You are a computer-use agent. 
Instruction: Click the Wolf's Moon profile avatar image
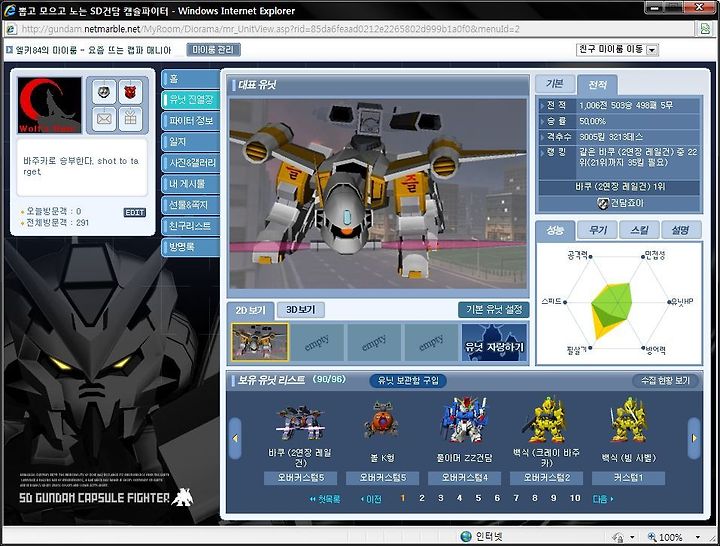click(49, 106)
